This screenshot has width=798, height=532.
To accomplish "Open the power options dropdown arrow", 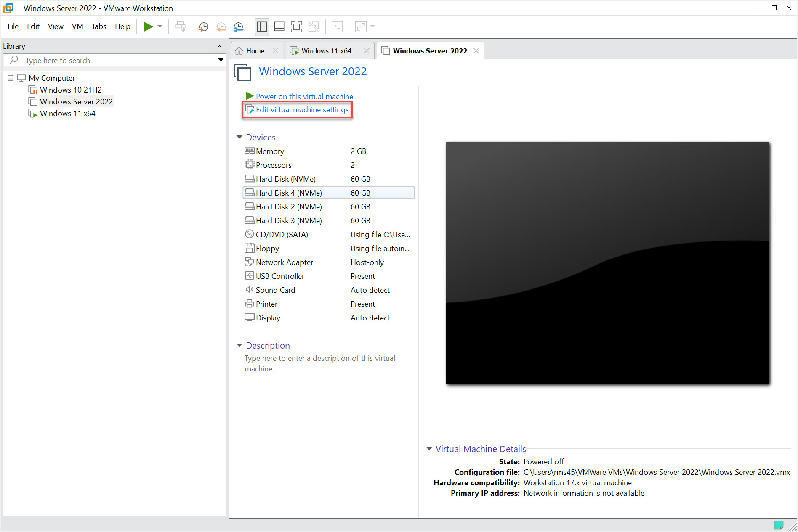I will 160,26.
